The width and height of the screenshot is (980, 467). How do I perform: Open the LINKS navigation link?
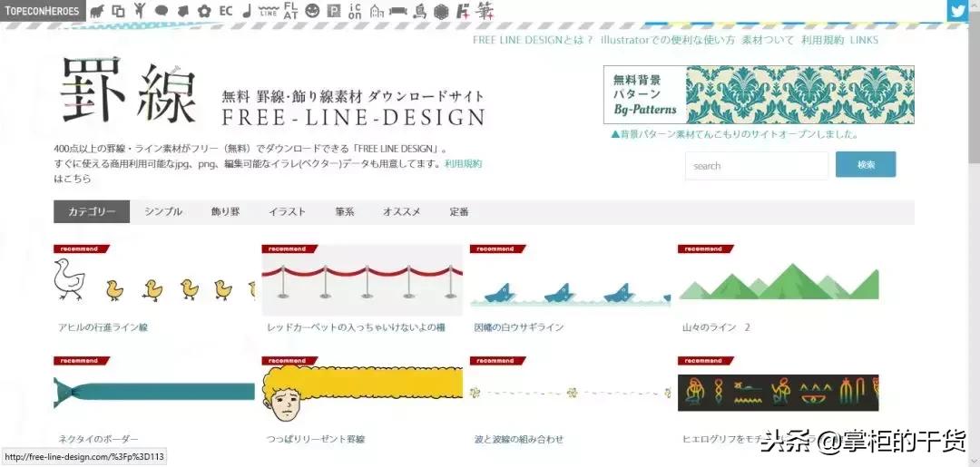[x=864, y=40]
